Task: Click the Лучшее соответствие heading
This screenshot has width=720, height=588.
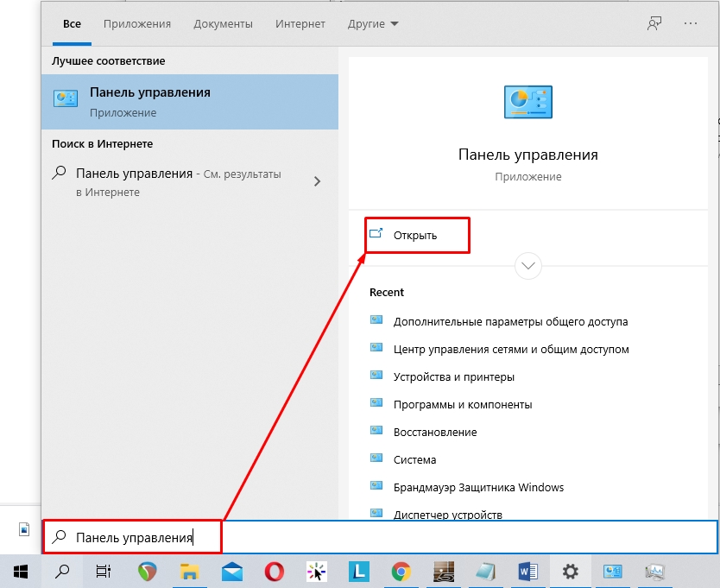Action: click(x=109, y=60)
